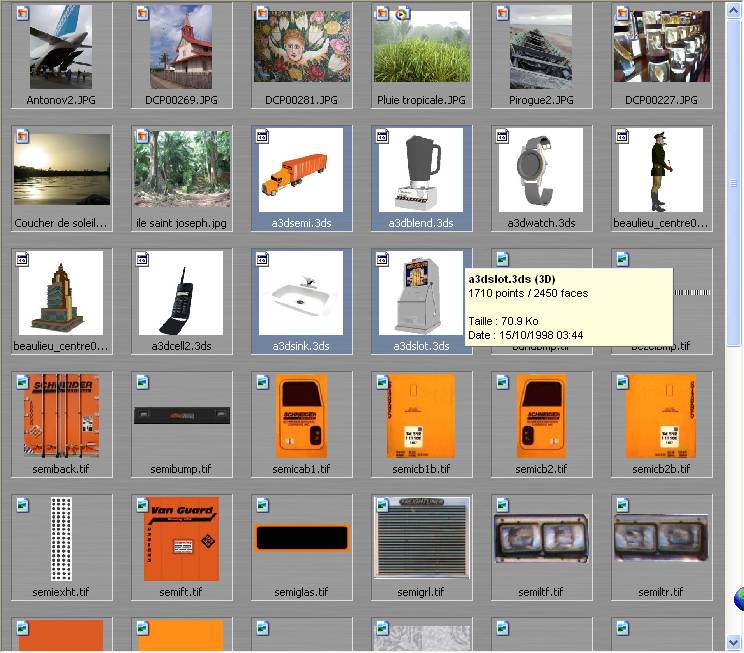
Task: Click the 3D file type icon on a3dwatch.3ds
Action: pos(502,136)
